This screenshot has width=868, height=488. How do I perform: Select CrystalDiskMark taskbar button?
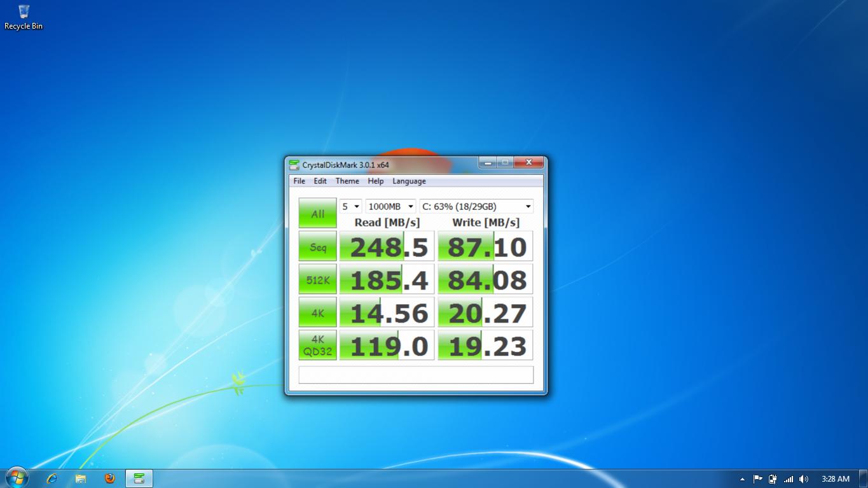click(139, 478)
